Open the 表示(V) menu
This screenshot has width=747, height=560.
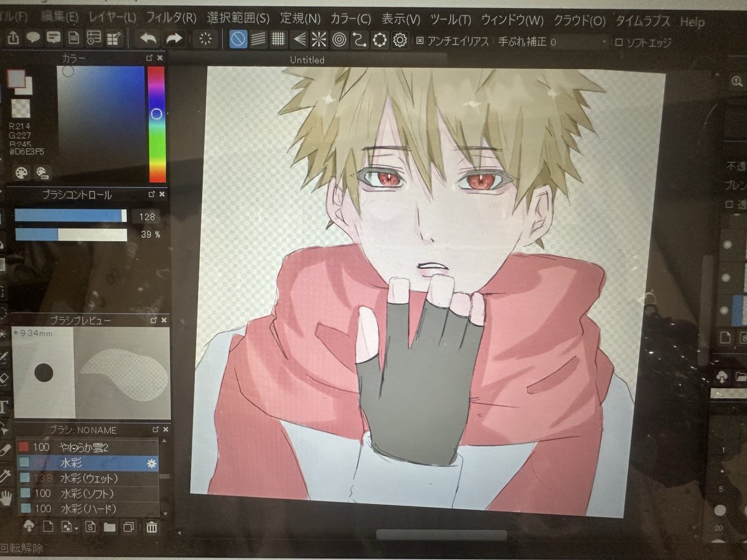(400, 19)
